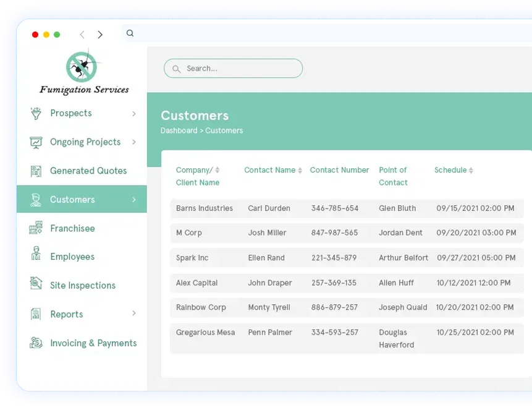Expand the Reports submenu chevron

[x=134, y=314]
